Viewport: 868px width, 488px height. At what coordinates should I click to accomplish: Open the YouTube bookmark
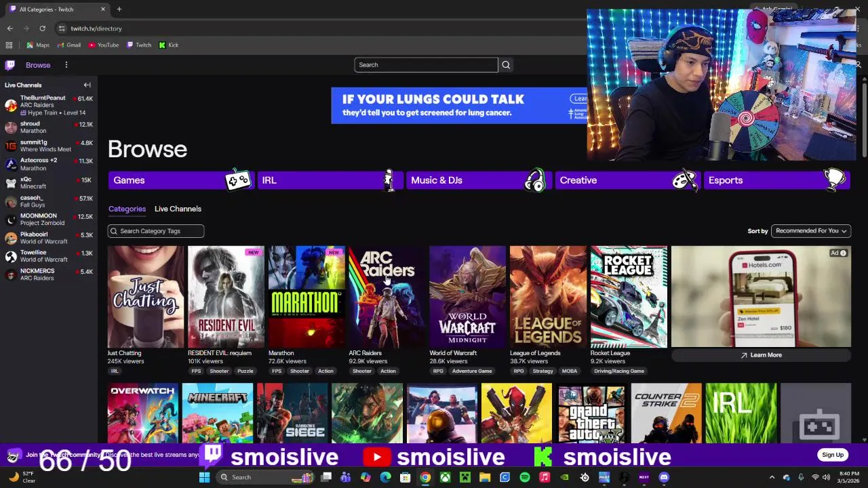pyautogui.click(x=104, y=45)
